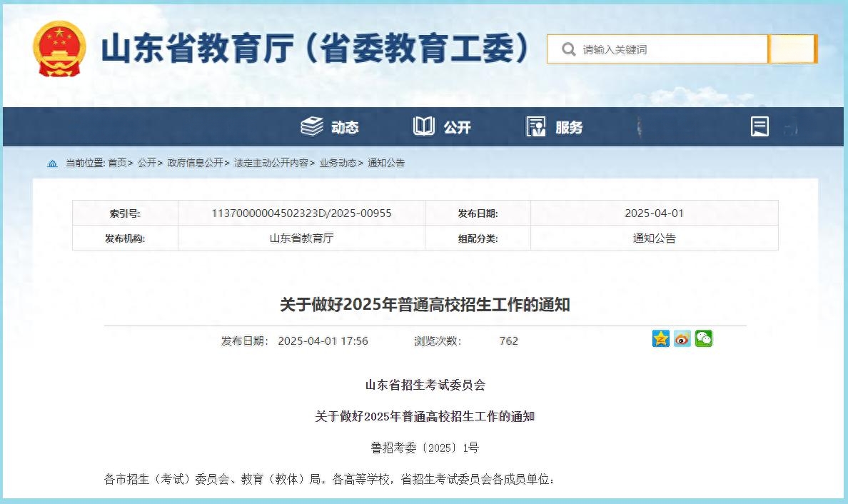Click the search magnifier icon

click(x=568, y=49)
